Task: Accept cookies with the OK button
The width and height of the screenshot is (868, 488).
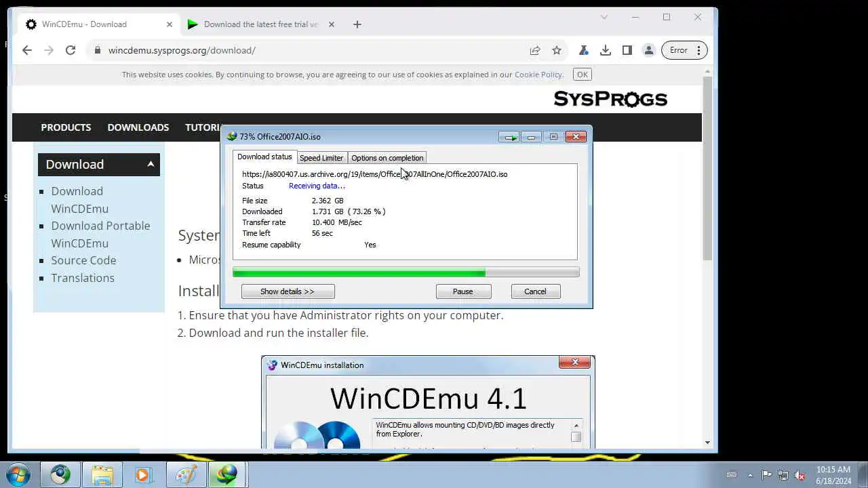Action: (x=582, y=75)
